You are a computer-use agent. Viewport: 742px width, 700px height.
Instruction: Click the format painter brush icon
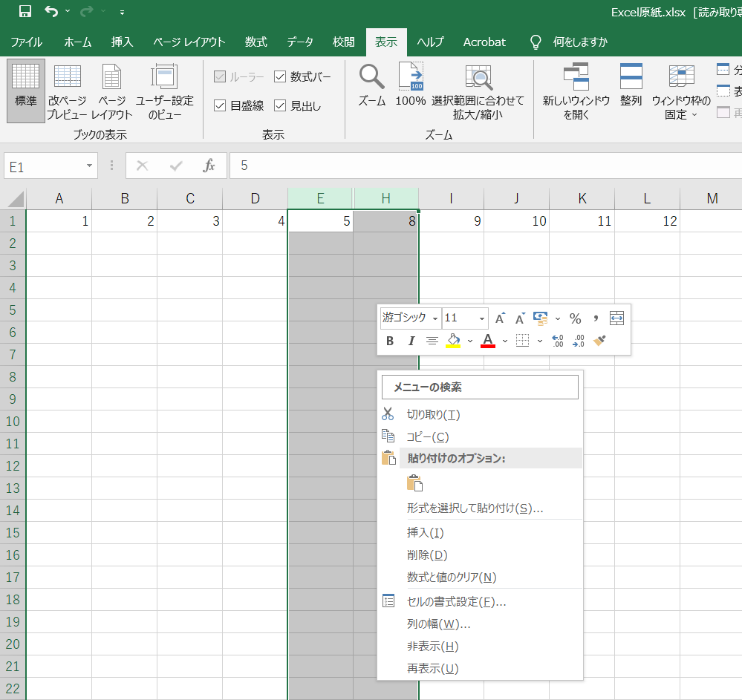(x=599, y=341)
